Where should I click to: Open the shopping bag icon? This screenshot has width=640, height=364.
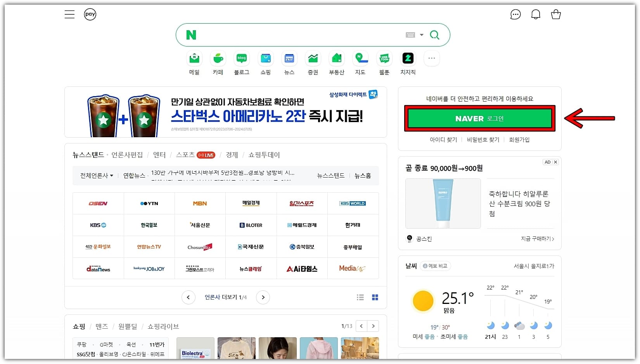click(556, 14)
